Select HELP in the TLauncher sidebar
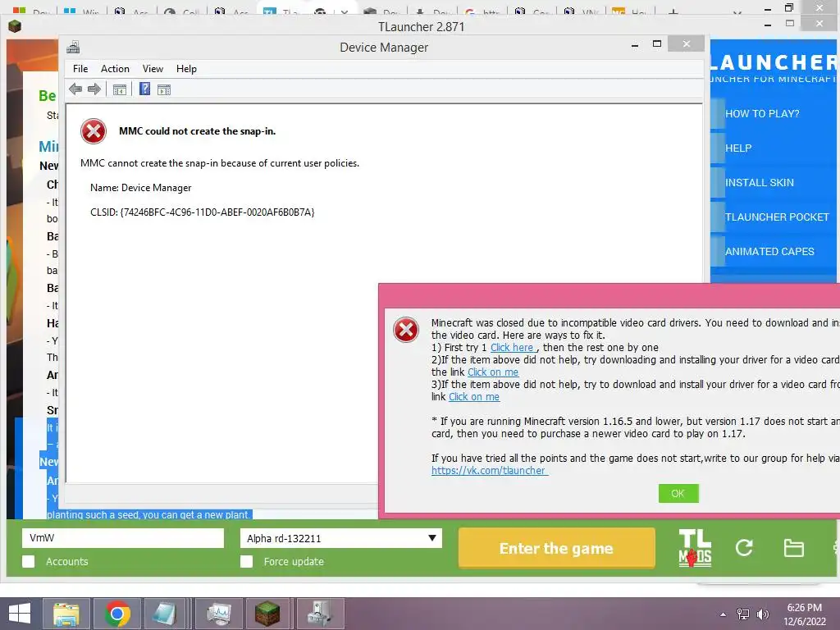The image size is (840, 630). click(x=738, y=148)
